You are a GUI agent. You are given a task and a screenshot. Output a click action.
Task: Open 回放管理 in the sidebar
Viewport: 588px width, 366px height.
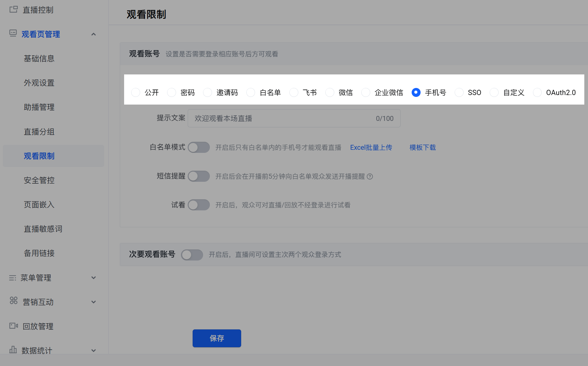click(x=38, y=326)
